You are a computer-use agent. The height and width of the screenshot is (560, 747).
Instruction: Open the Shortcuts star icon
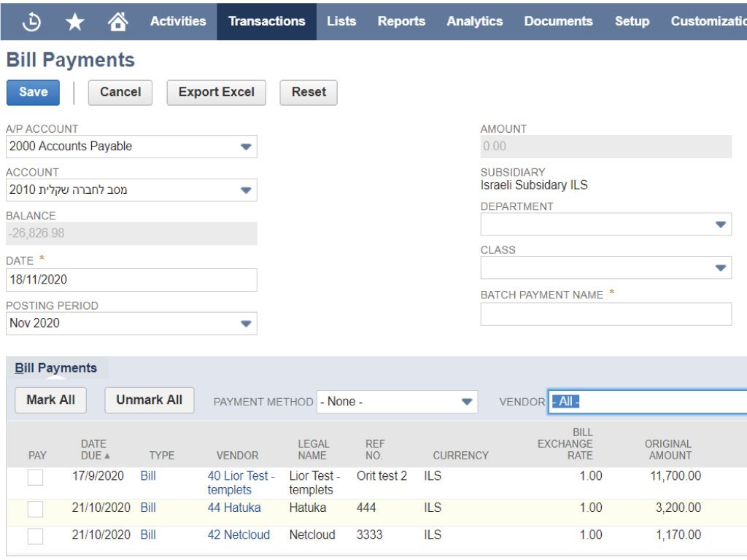[75, 21]
